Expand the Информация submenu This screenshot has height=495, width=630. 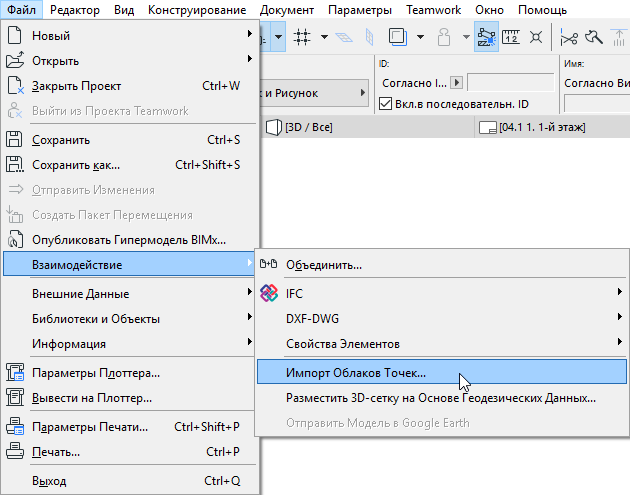point(249,342)
